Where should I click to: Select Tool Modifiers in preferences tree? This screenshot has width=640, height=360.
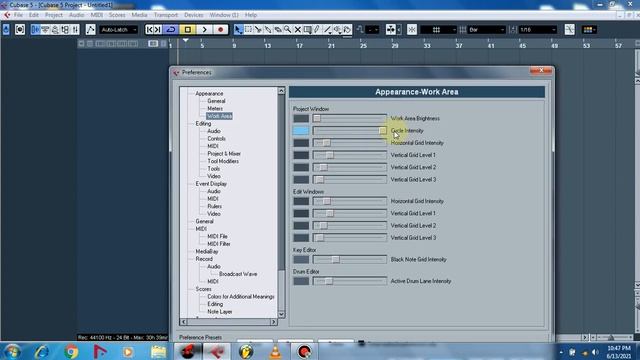tap(223, 161)
